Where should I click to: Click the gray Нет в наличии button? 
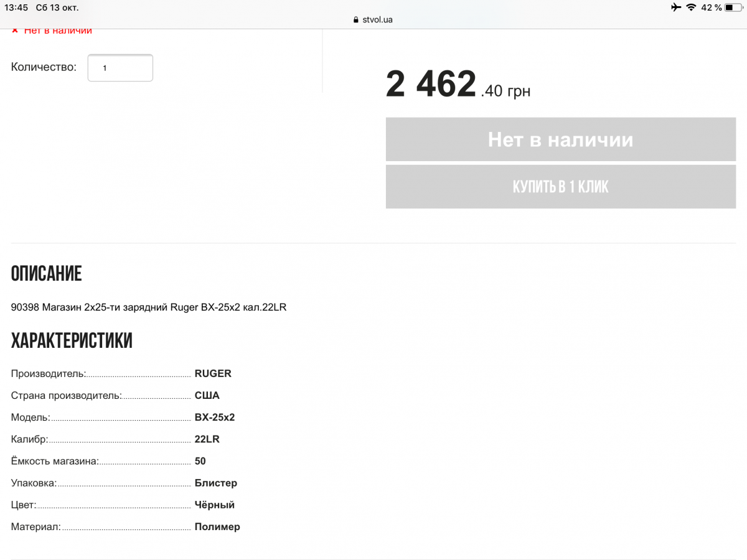[x=561, y=139]
